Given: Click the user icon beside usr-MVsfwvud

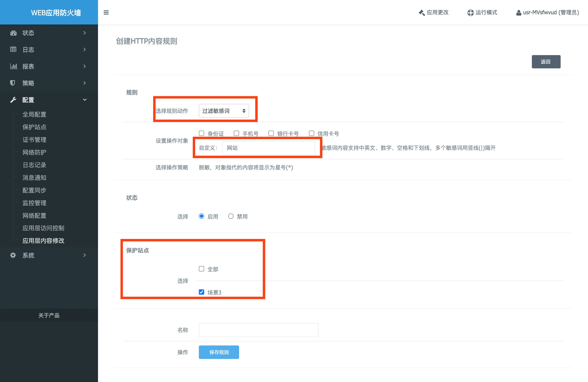Looking at the screenshot, I should pyautogui.click(x=518, y=13).
